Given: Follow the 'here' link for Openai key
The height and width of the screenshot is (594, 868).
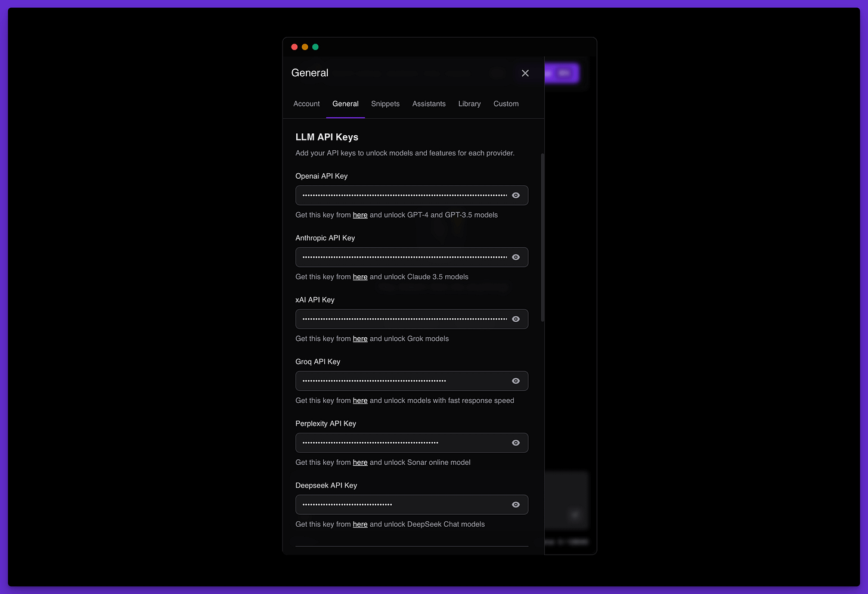Looking at the screenshot, I should pyautogui.click(x=360, y=215).
